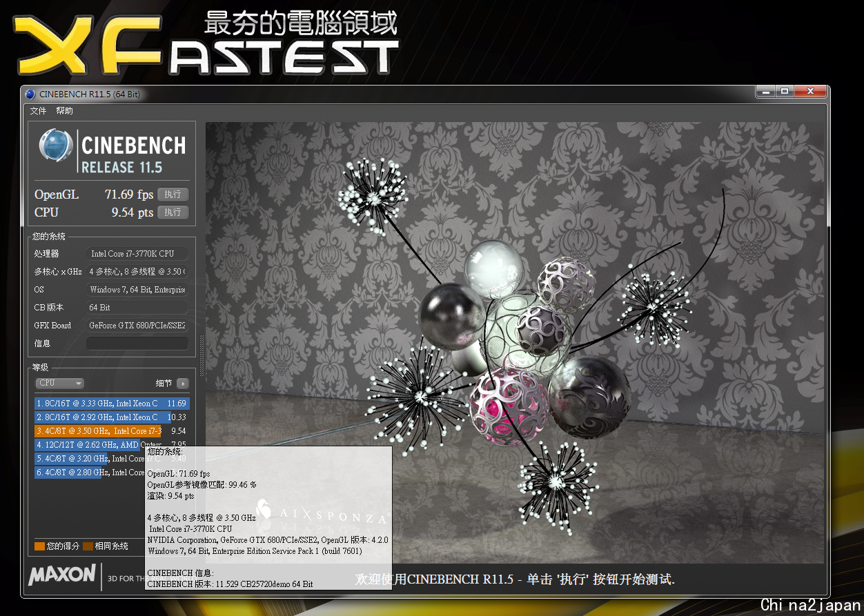Open the 帮助 menu
The width and height of the screenshot is (864, 616).
tap(64, 111)
